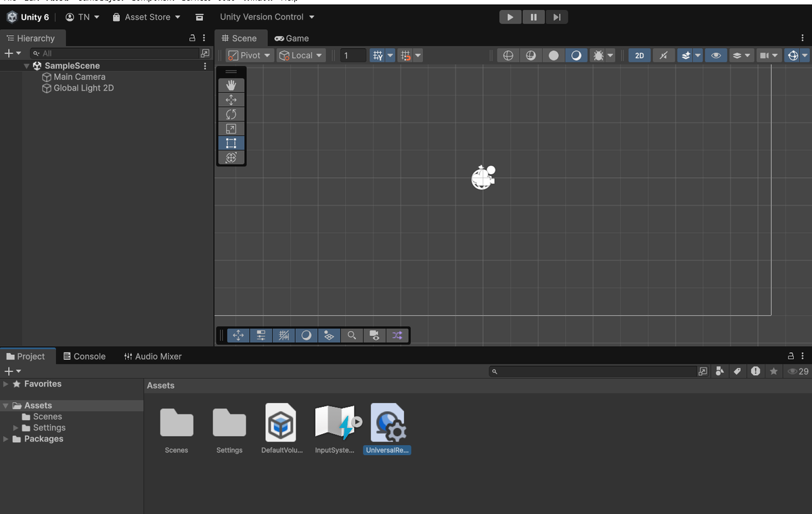Open Unity Version Control dropdown

[x=267, y=17]
